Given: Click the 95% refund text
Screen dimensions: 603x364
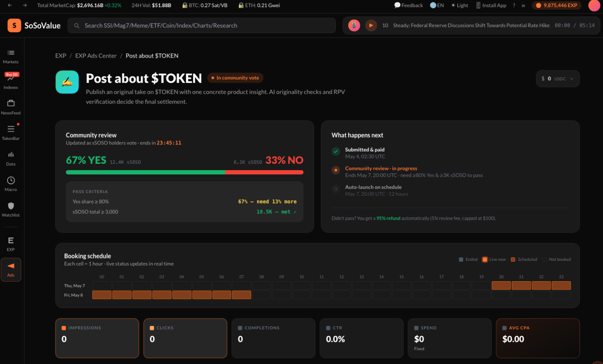Looking at the screenshot, I should tap(389, 218).
